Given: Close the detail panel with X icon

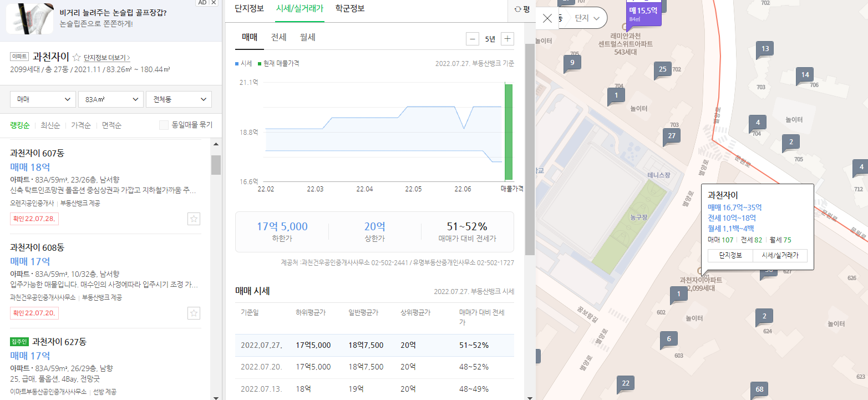Looking at the screenshot, I should (x=547, y=18).
